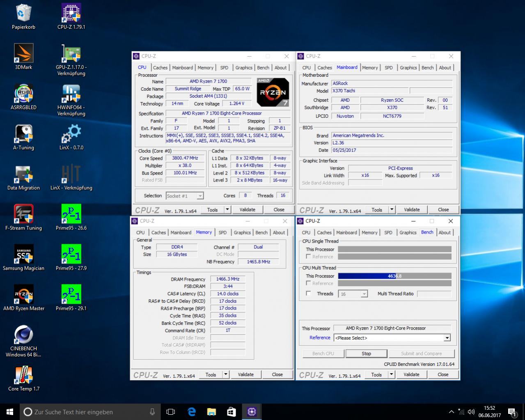This screenshot has height=420, width=525.
Task: Open Microsoft Edge from the taskbar
Action: click(x=192, y=411)
